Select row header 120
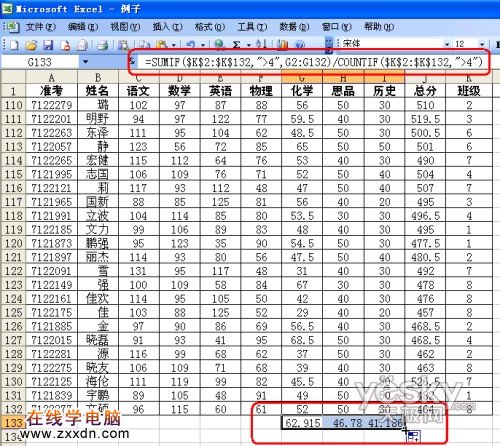 pyautogui.click(x=13, y=244)
